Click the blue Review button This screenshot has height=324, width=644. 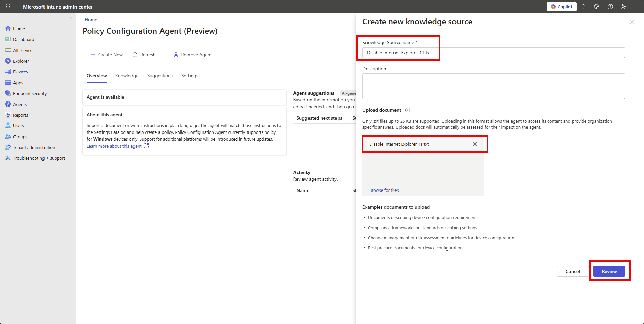point(609,271)
